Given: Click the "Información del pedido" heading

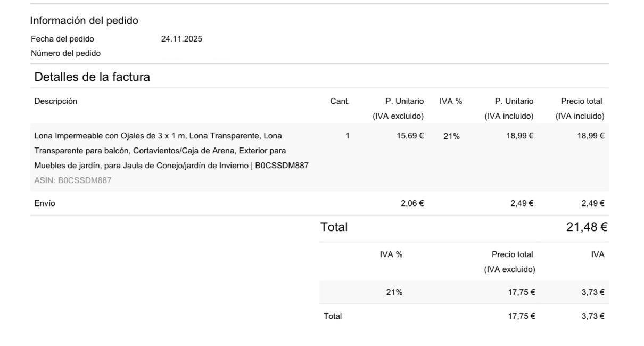Looking at the screenshot, I should pyautogui.click(x=84, y=21).
